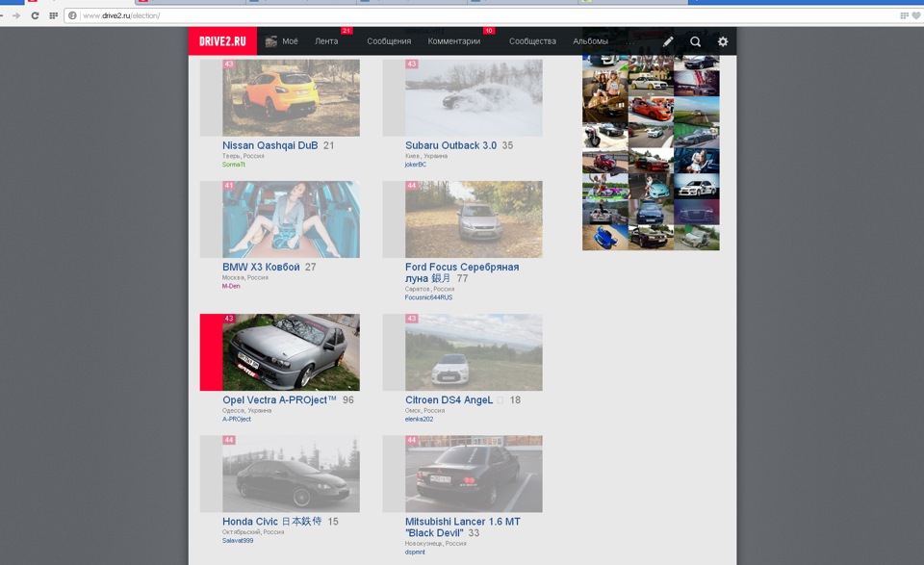This screenshot has height=565, width=924.
Task: Click the small square icon after Citroen DS4 AngeL
Action: [x=500, y=400]
